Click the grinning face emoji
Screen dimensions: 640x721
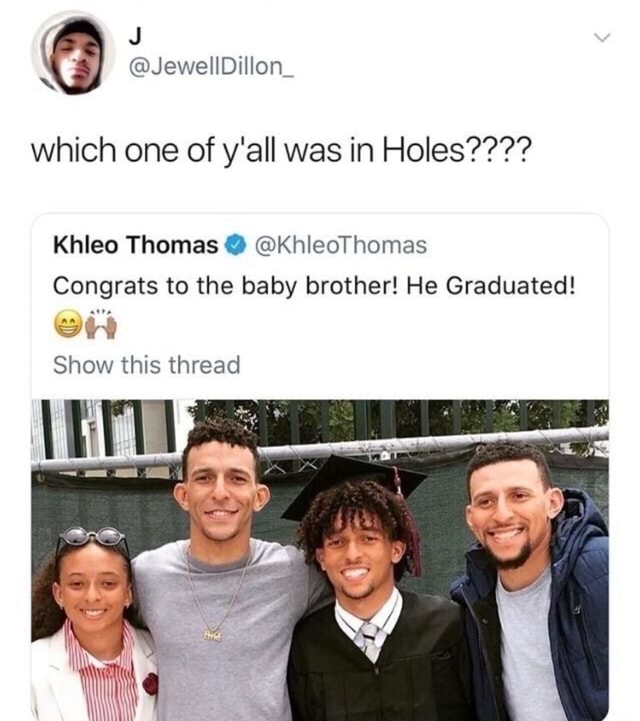coord(68,325)
